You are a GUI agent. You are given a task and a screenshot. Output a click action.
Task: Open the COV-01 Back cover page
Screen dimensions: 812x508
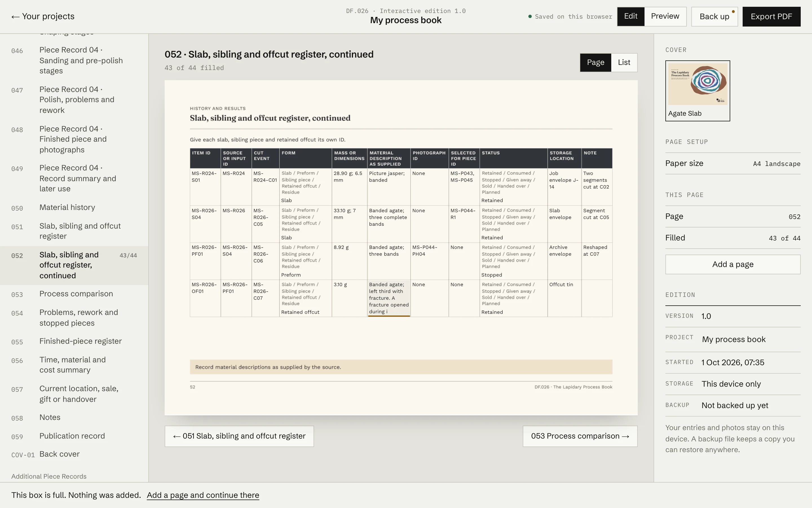tap(74, 454)
